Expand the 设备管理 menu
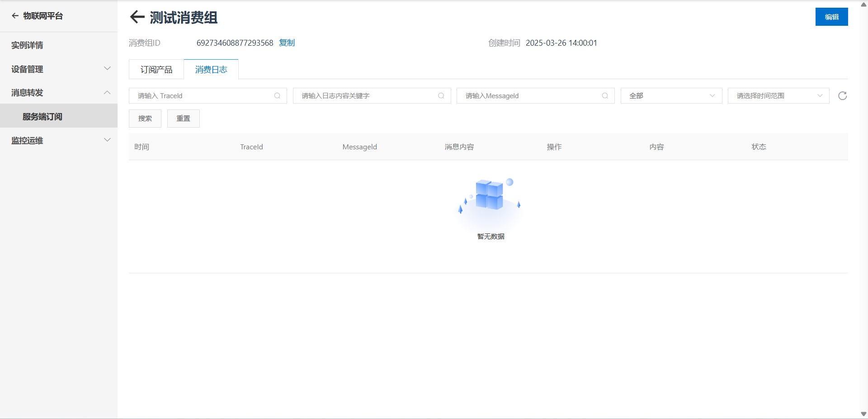This screenshot has height=419, width=868. (59, 69)
